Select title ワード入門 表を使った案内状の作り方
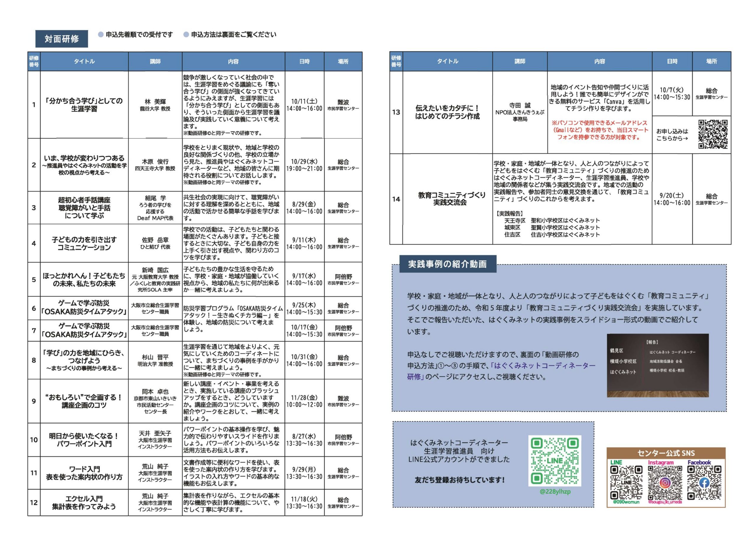 [x=84, y=473]
